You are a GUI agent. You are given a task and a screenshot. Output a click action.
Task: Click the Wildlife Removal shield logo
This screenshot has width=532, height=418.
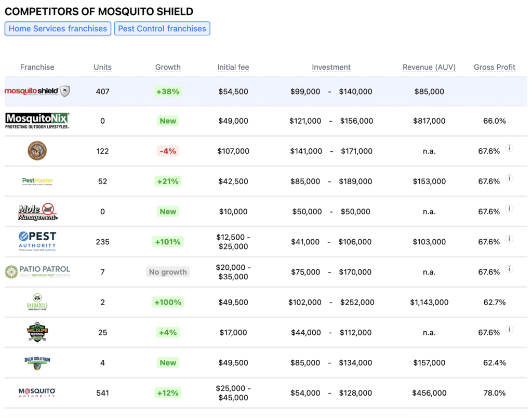(x=37, y=332)
